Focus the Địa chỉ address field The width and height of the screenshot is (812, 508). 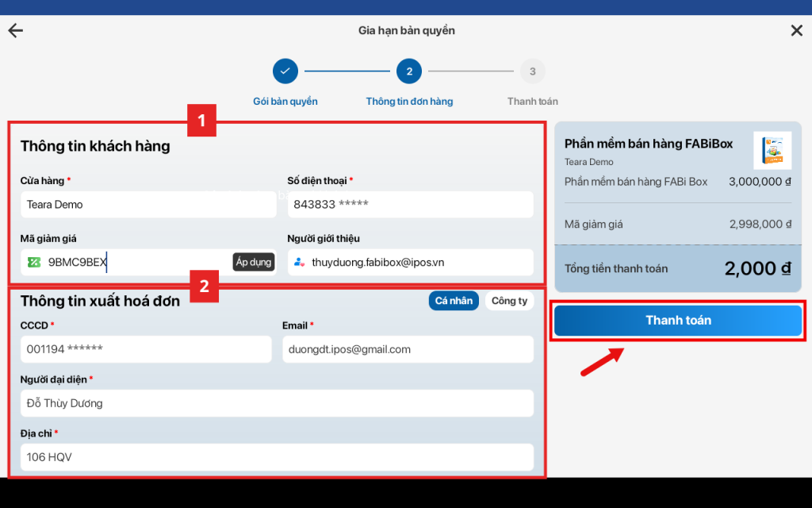[x=277, y=457]
